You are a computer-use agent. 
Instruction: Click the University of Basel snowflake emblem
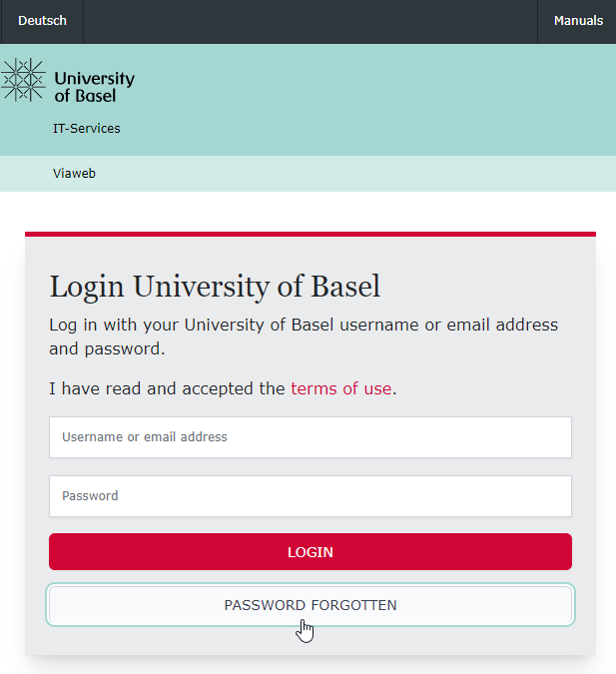click(x=23, y=80)
